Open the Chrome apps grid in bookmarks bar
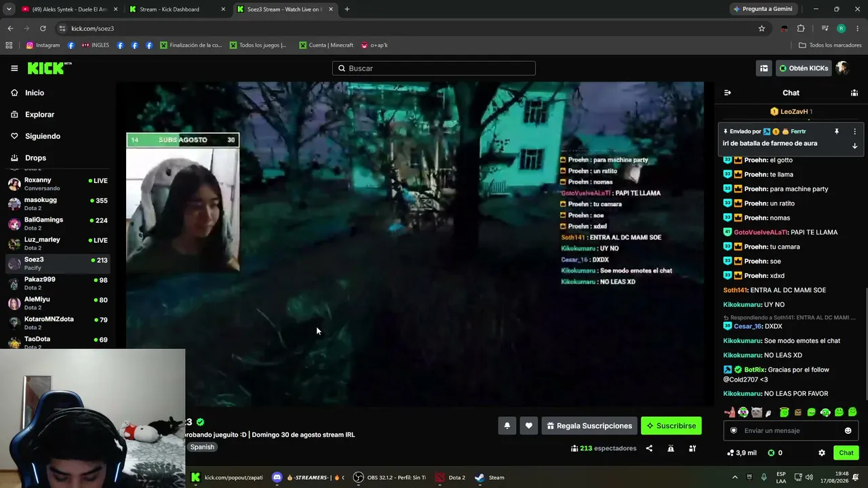 tap(9, 45)
